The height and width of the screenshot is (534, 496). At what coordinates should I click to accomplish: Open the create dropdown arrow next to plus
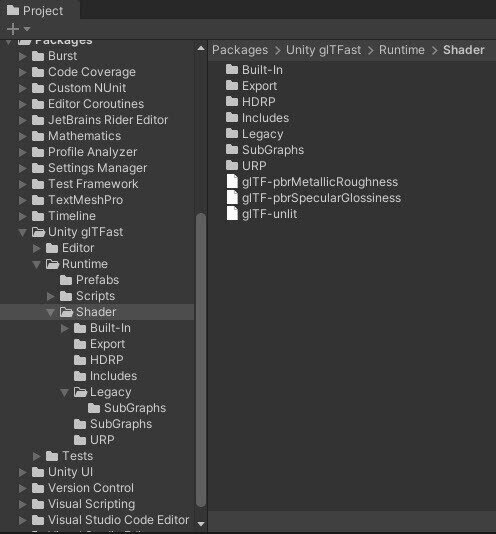(27, 29)
